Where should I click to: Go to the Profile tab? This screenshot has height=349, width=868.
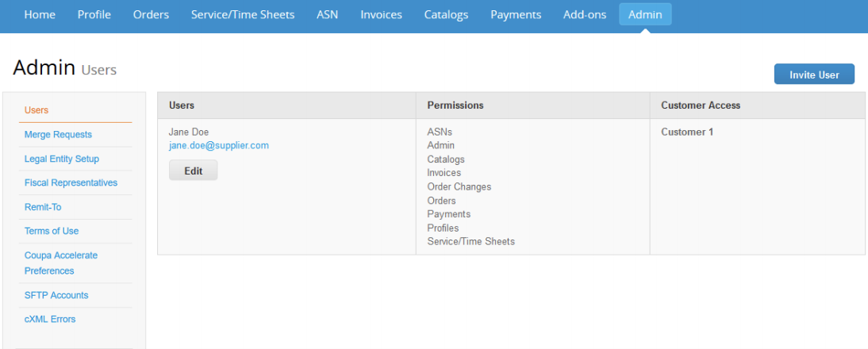coord(94,14)
